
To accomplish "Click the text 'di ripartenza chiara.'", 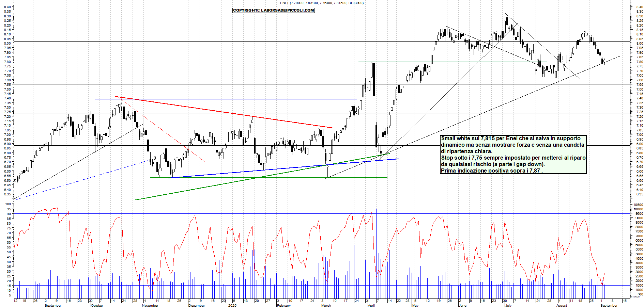I will pos(467,151).
